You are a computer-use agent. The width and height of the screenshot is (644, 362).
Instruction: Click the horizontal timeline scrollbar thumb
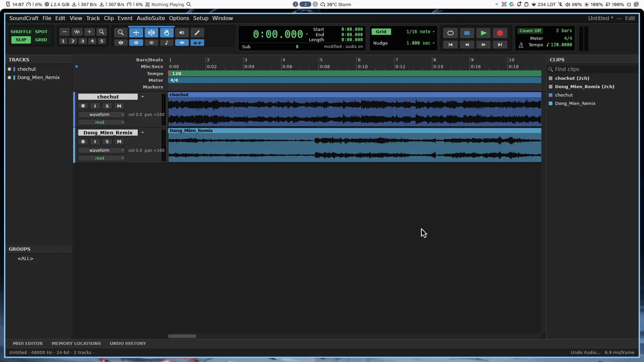point(182,336)
